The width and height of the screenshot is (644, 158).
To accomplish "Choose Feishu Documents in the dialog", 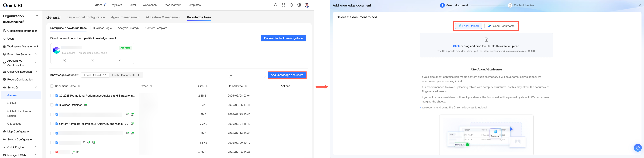I will coord(501,26).
